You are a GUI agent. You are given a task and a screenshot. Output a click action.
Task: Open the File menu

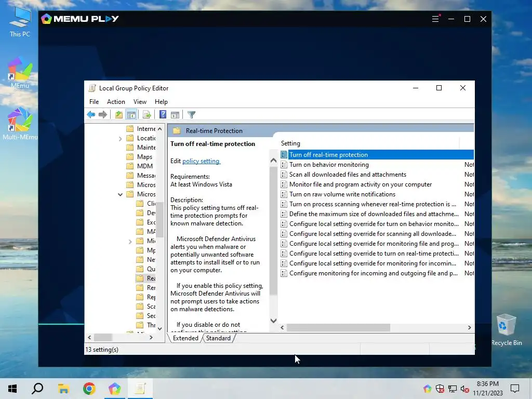pyautogui.click(x=94, y=102)
